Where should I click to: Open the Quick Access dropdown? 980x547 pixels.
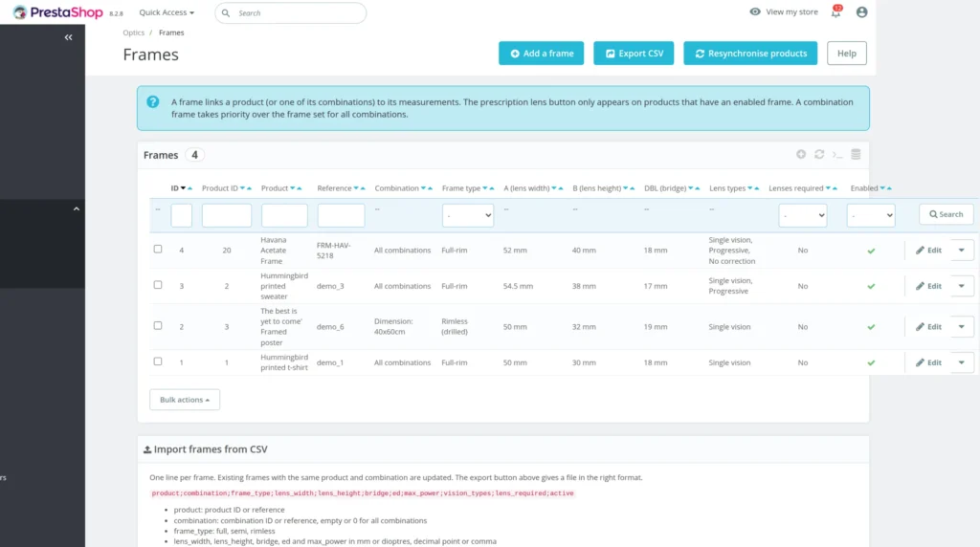pyautogui.click(x=167, y=12)
